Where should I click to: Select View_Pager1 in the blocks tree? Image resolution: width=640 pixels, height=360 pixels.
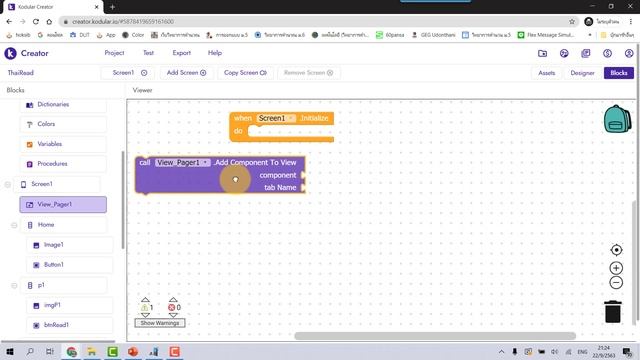coord(63,204)
